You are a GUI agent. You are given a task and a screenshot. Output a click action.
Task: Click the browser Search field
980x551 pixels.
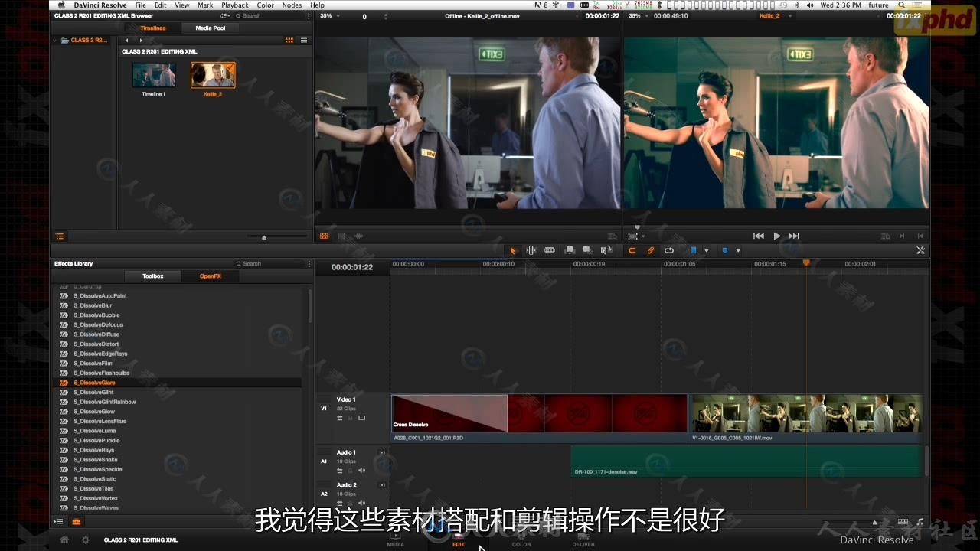point(270,16)
